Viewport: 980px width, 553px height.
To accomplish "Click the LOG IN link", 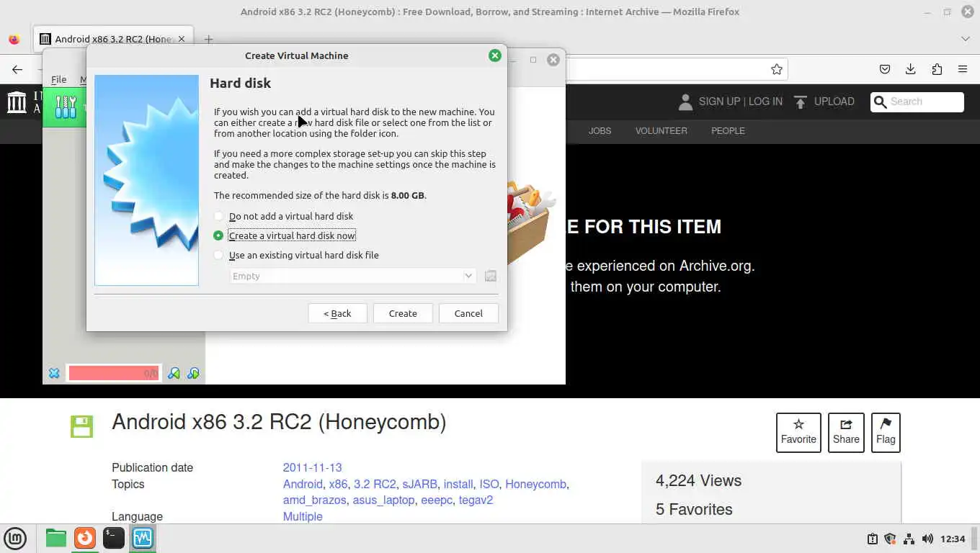I will (765, 102).
